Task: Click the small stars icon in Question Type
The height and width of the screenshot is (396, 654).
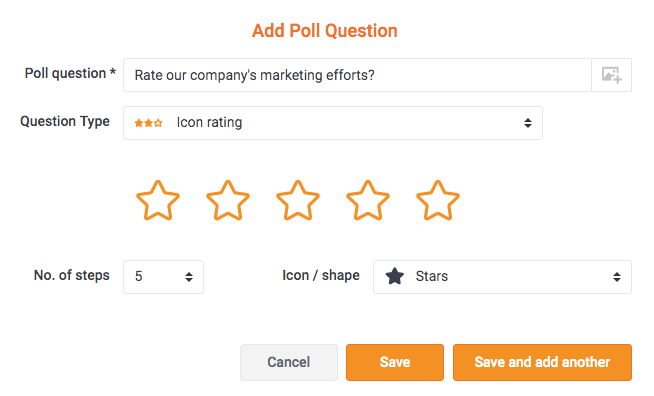Action: click(x=148, y=123)
